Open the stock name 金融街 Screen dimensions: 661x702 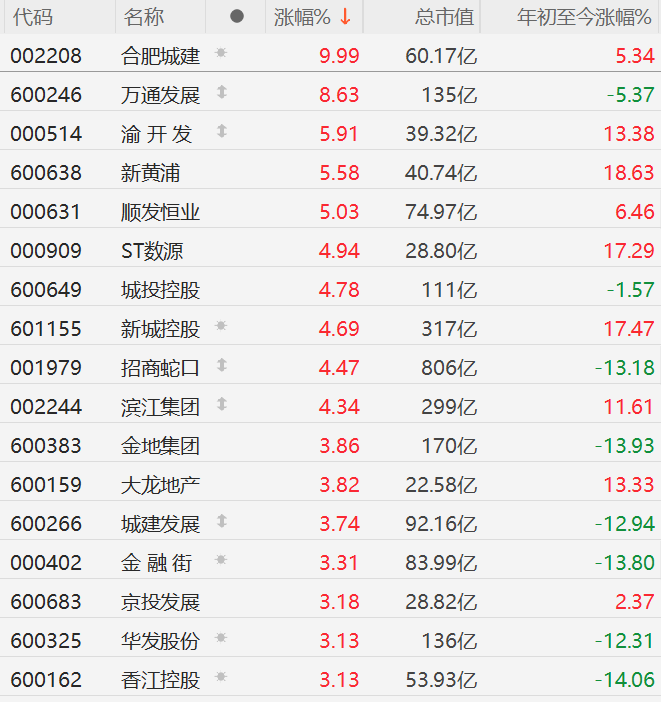[156, 562]
